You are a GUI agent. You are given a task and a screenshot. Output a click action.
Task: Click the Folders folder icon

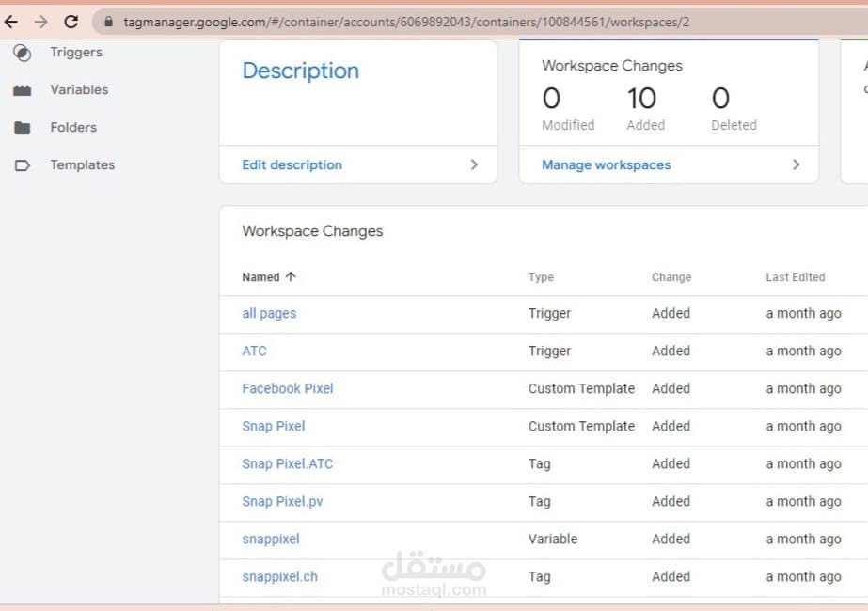tap(23, 128)
